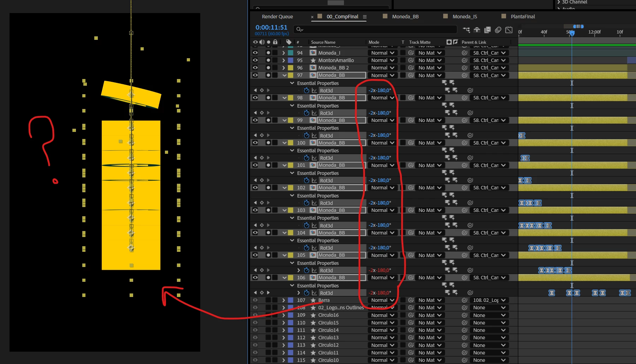Expand Rot3d property on layer 105
This screenshot has width=636, height=364.
(299, 270)
